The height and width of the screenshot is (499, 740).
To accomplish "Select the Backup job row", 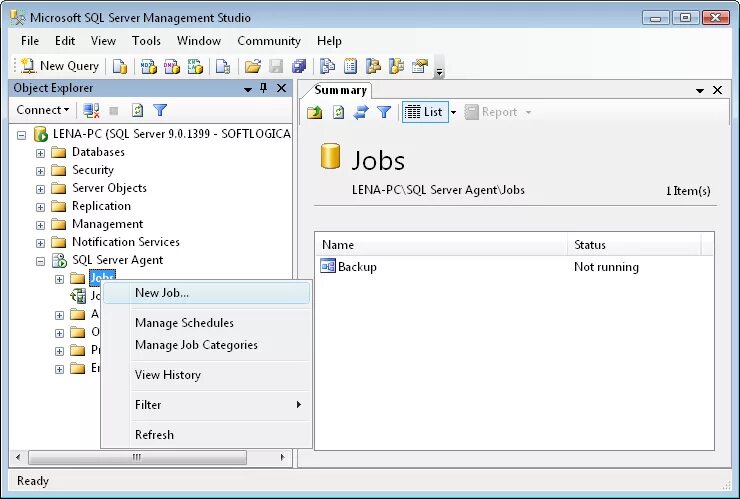I will click(514, 267).
